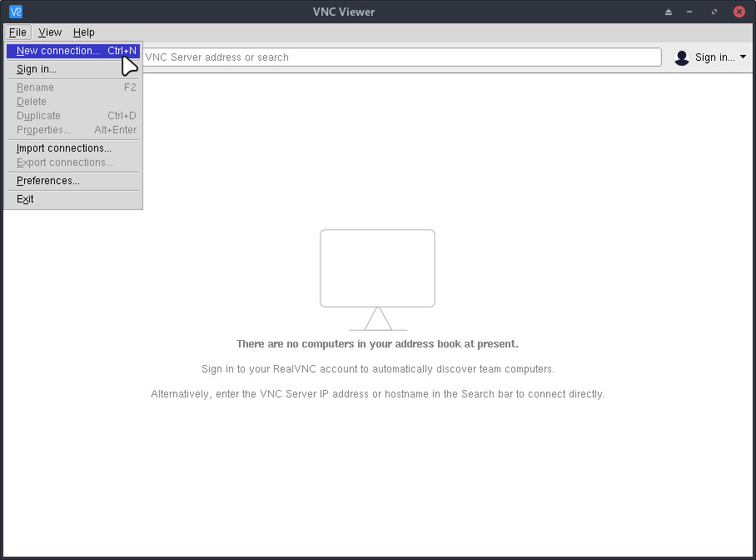Click the VNC Viewer window title text
Viewport: 756px width, 560px height.
(x=344, y=12)
